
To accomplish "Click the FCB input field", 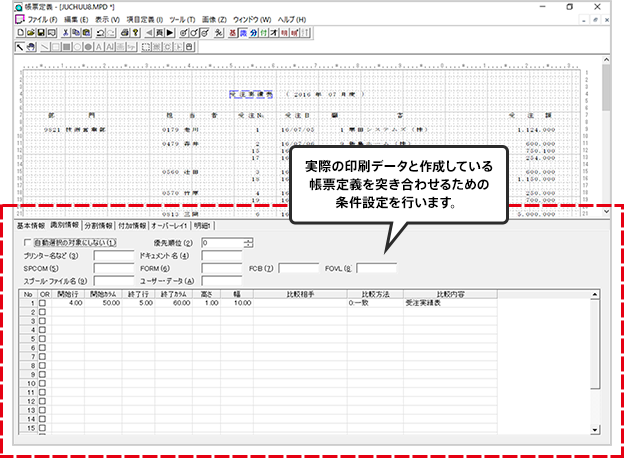I will pyautogui.click(x=299, y=268).
